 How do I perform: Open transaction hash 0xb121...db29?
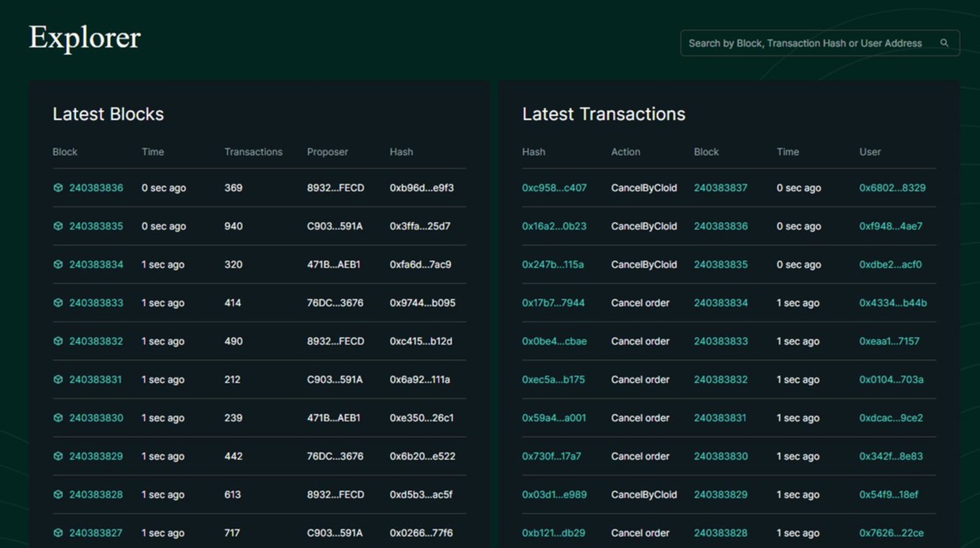click(x=553, y=533)
